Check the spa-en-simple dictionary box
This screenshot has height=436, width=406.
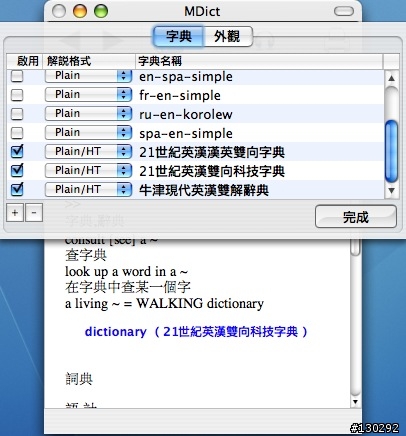coord(17,133)
